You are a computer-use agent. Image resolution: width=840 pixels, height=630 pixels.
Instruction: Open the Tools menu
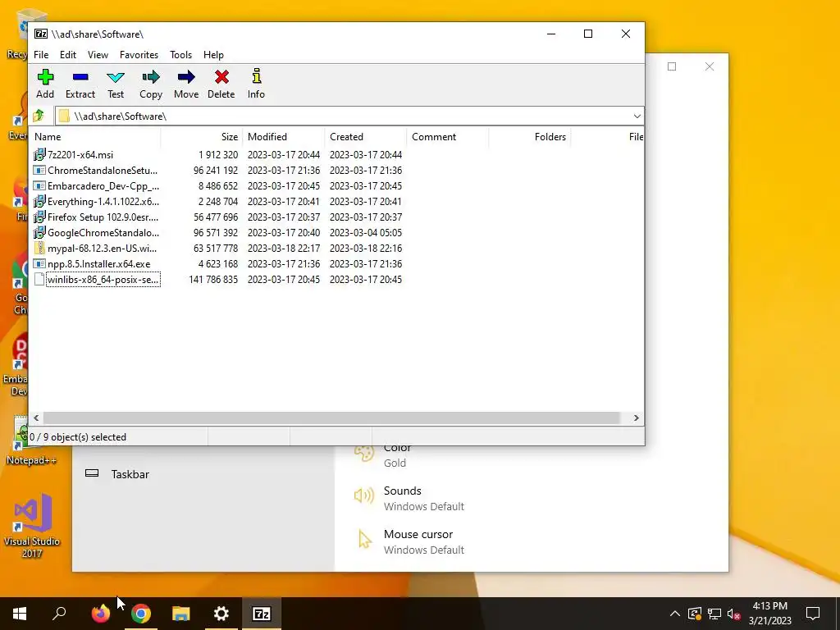click(180, 55)
